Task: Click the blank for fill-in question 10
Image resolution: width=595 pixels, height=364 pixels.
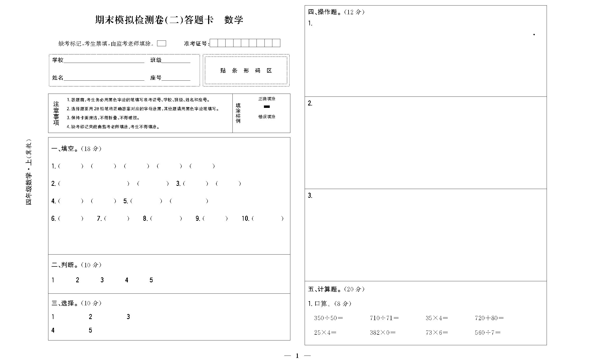Action: point(268,219)
